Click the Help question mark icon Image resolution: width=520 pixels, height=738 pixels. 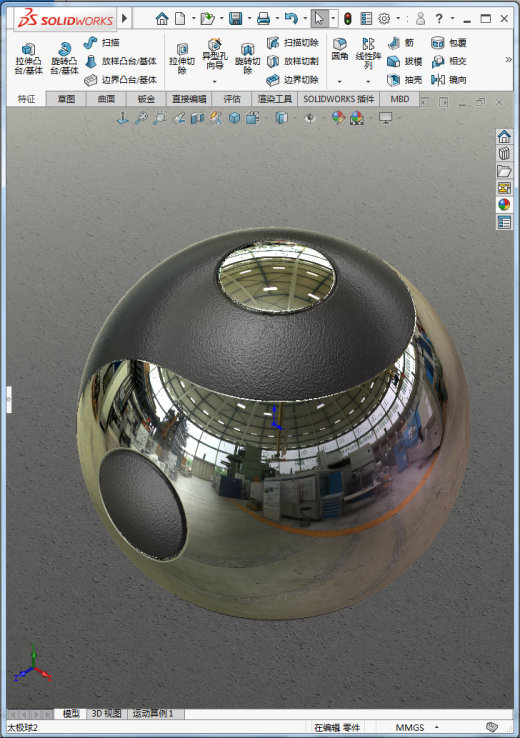click(x=439, y=18)
